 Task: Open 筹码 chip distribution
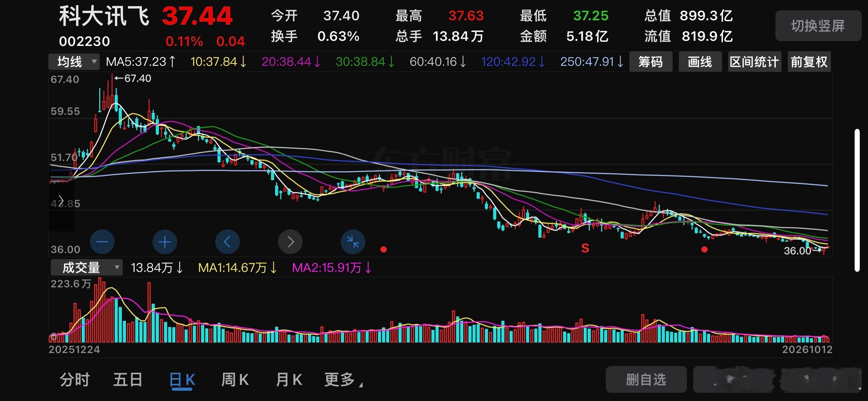[x=651, y=62]
